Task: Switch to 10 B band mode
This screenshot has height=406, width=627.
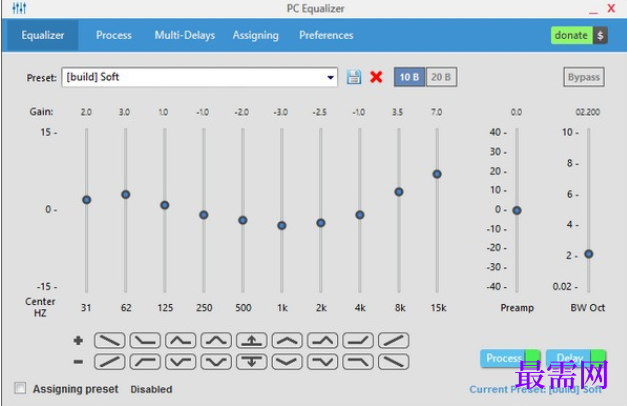Action: [x=409, y=77]
